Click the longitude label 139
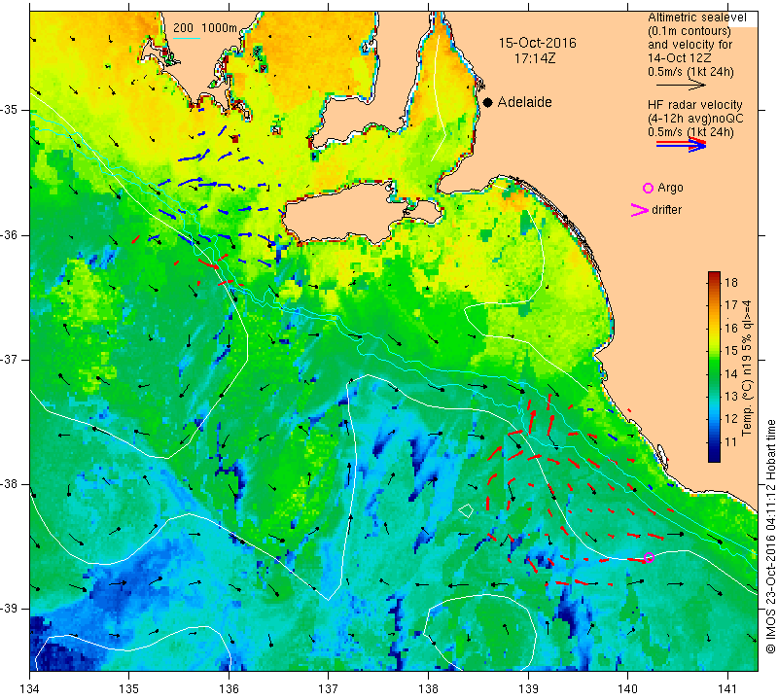Screen dimensions: 778x700 pos(528,689)
